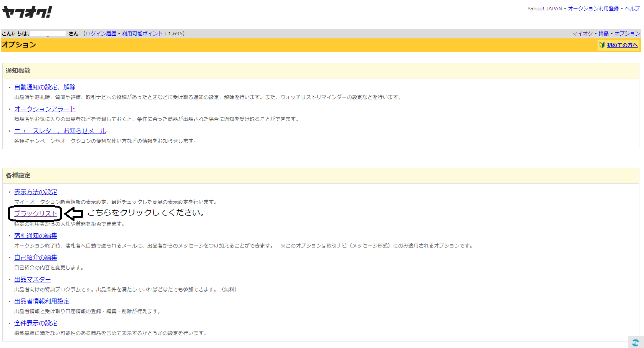This screenshot has height=348, width=644.
Task: Open the ヘルプ link
Action: click(x=632, y=8)
